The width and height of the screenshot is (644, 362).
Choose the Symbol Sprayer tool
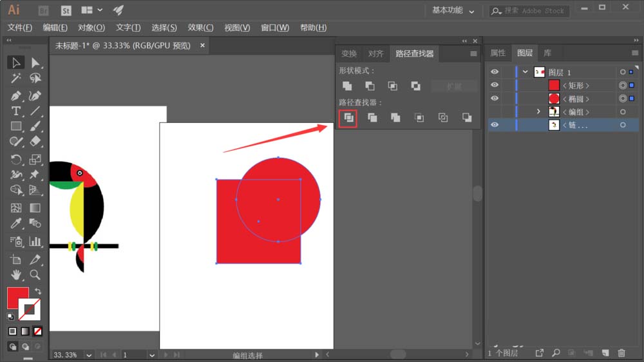point(16,241)
